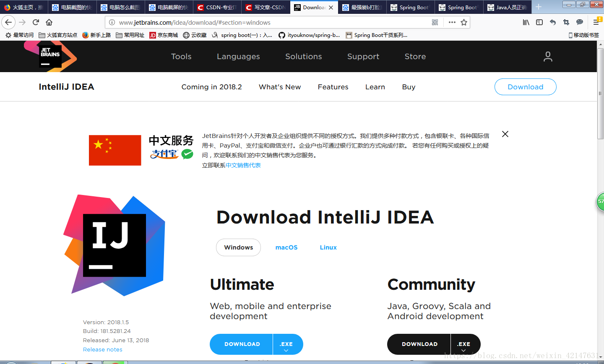Go to Coming in 2018.2 page
Screen dimensions: 604x364
click(211, 87)
